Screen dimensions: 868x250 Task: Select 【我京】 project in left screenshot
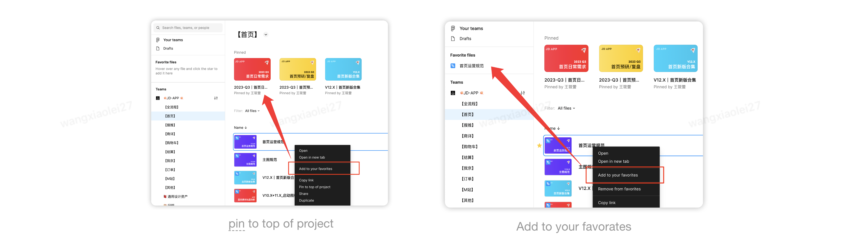coord(170,161)
